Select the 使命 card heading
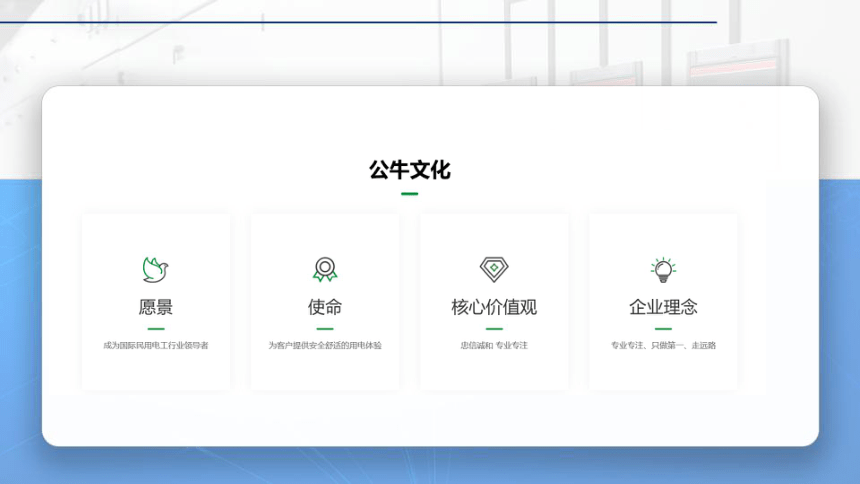The height and width of the screenshot is (484, 860). pos(325,307)
